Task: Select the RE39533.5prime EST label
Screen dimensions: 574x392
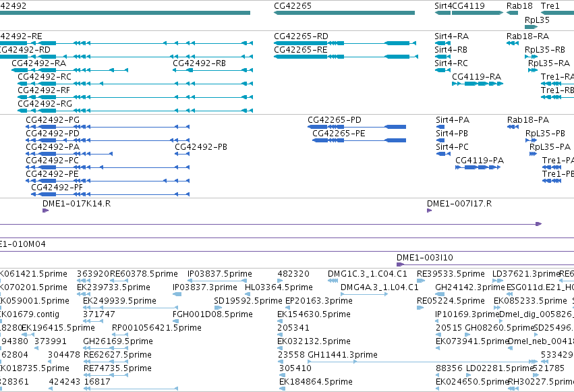Action: (x=451, y=274)
